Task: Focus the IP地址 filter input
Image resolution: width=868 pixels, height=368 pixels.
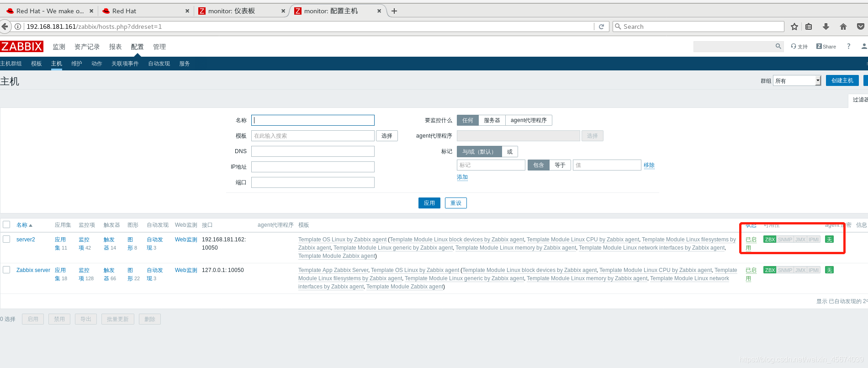Action: [313, 167]
